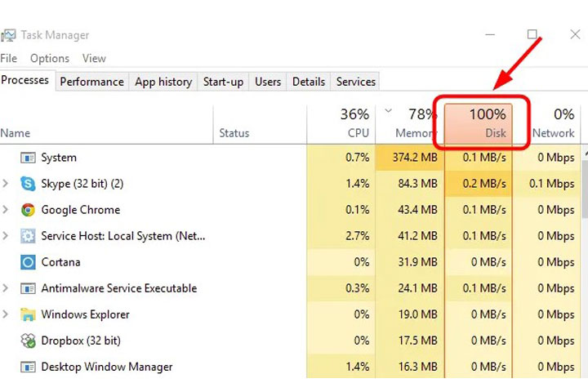
Task: Sort by the 36% CPU column header
Action: point(341,124)
